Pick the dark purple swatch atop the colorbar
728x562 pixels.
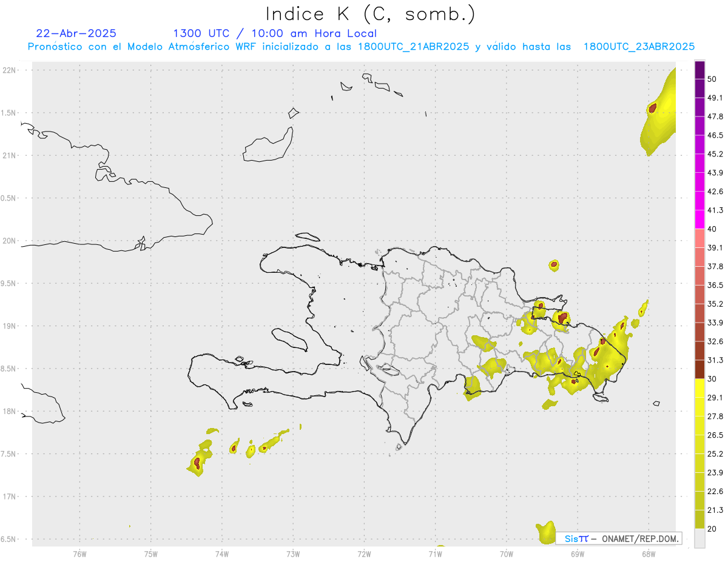click(699, 71)
